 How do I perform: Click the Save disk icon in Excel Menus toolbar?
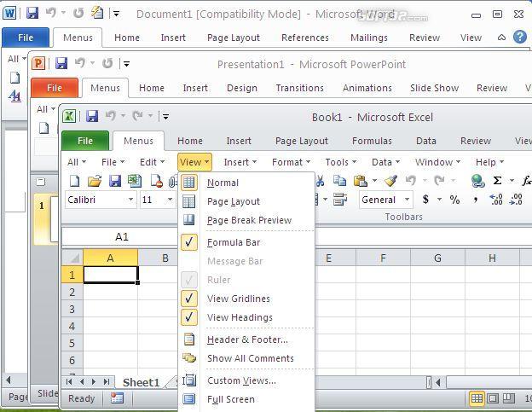tap(115, 181)
